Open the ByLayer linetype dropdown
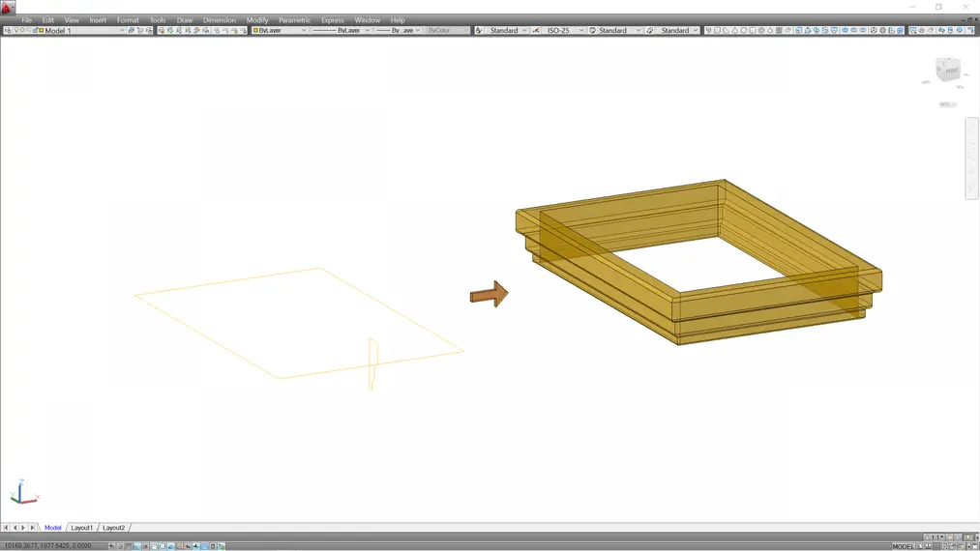Image resolution: width=980 pixels, height=551 pixels. pos(368,31)
